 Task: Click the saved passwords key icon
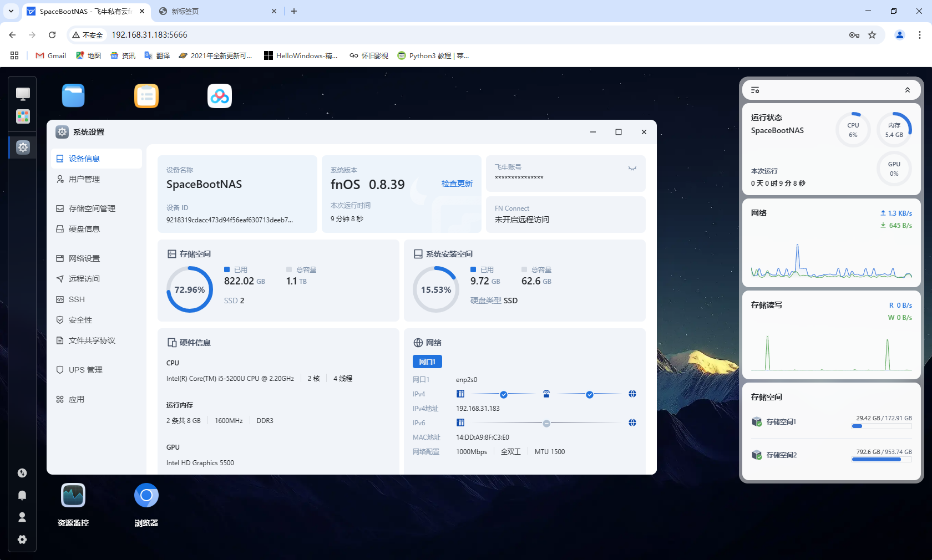point(854,35)
